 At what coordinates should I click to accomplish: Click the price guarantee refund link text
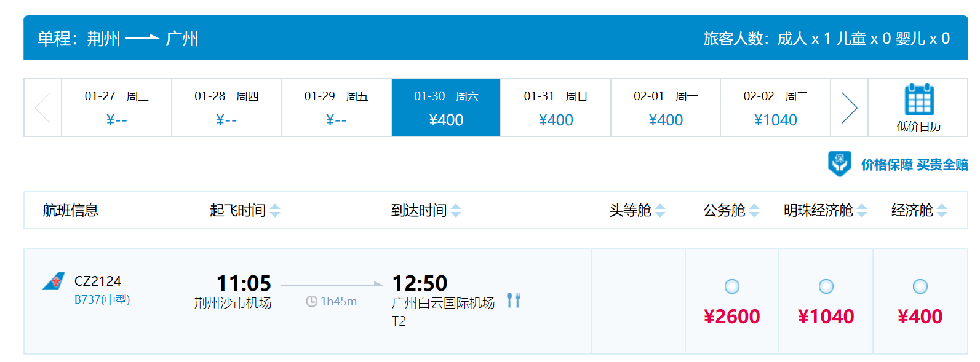914,165
